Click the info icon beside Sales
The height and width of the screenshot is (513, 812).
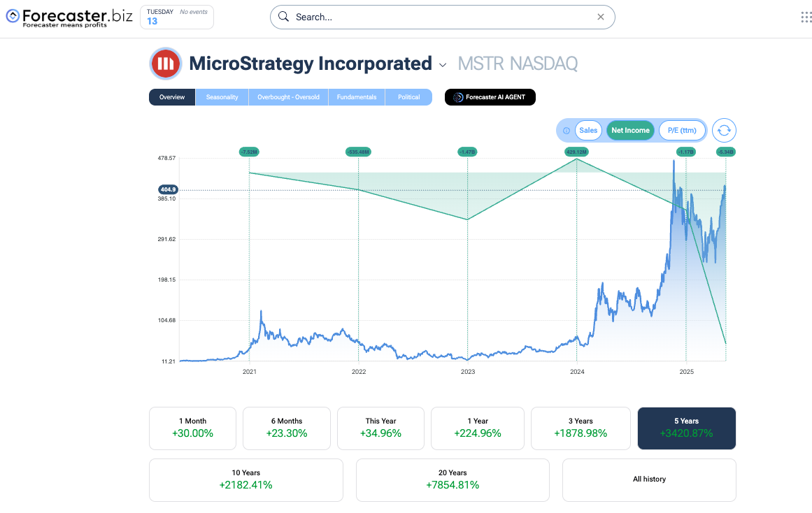(x=567, y=131)
